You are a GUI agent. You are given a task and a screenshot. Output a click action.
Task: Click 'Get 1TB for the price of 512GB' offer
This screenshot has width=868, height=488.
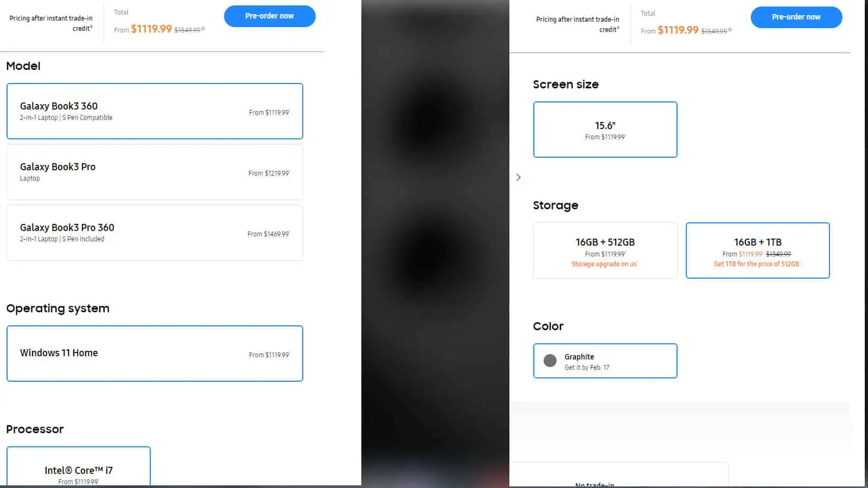point(757,264)
